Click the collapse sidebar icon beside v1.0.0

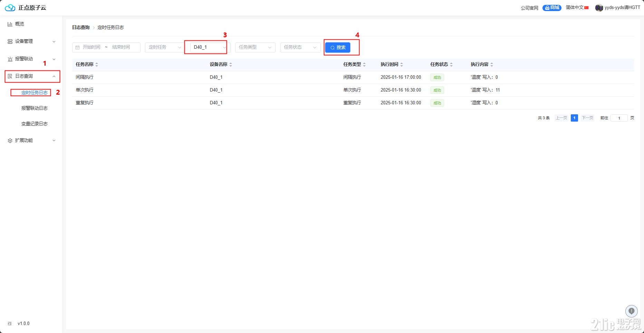tap(10, 324)
